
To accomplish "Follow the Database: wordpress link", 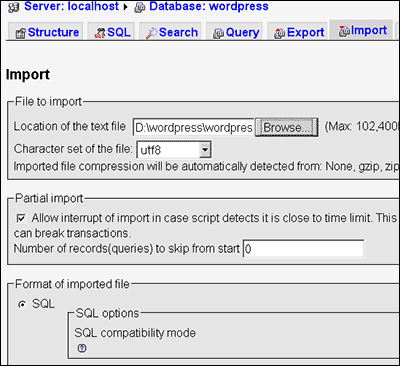I will [209, 6].
